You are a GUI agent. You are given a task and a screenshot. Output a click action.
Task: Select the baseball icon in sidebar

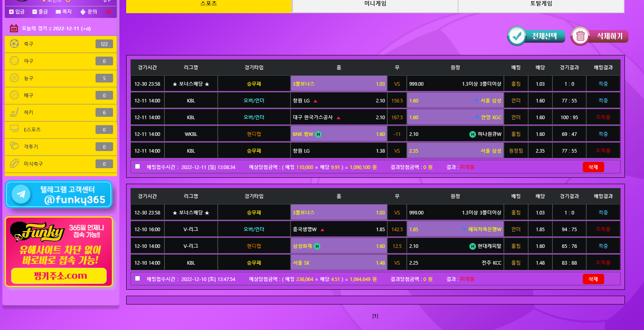tap(14, 61)
